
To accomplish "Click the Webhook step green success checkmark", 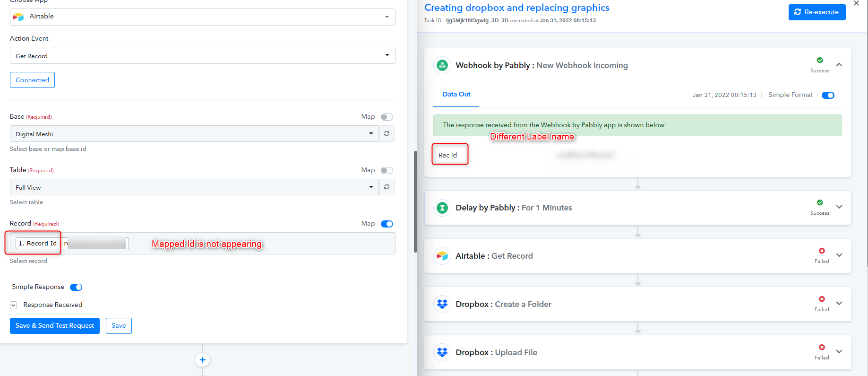I will point(820,60).
